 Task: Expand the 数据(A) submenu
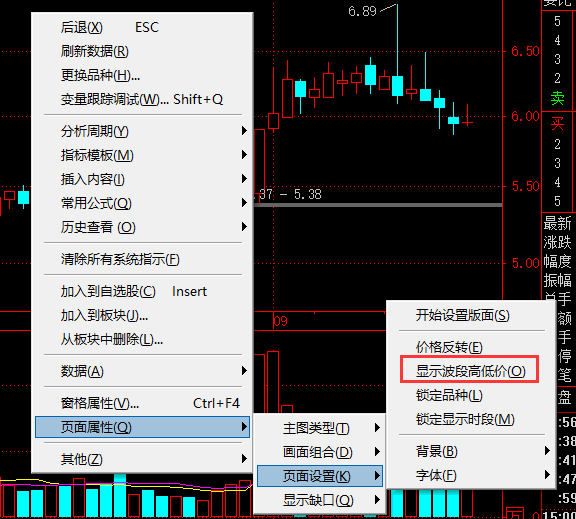pyautogui.click(x=143, y=371)
